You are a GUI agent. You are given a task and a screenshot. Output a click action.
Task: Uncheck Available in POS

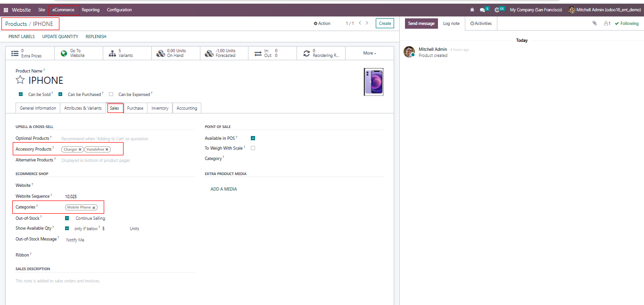point(253,138)
